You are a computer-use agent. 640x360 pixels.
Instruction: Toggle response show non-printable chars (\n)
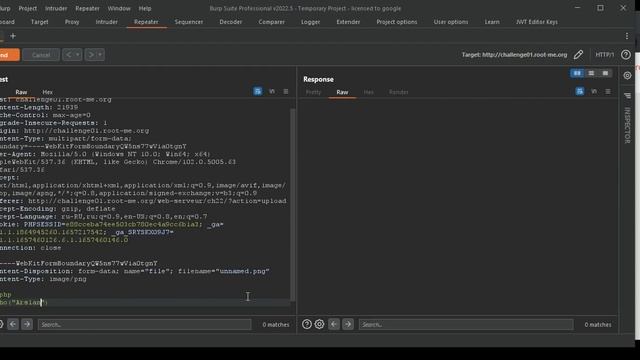pyautogui.click(x=594, y=91)
